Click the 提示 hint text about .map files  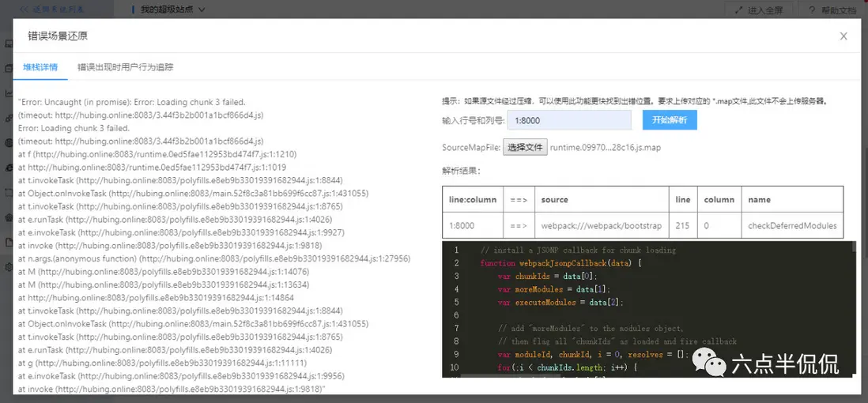635,101
